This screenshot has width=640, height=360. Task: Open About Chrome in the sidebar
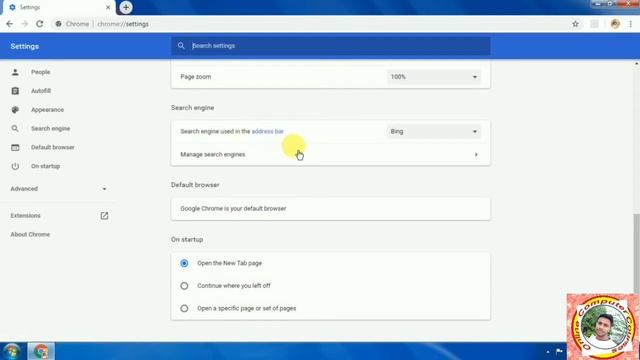pos(30,234)
